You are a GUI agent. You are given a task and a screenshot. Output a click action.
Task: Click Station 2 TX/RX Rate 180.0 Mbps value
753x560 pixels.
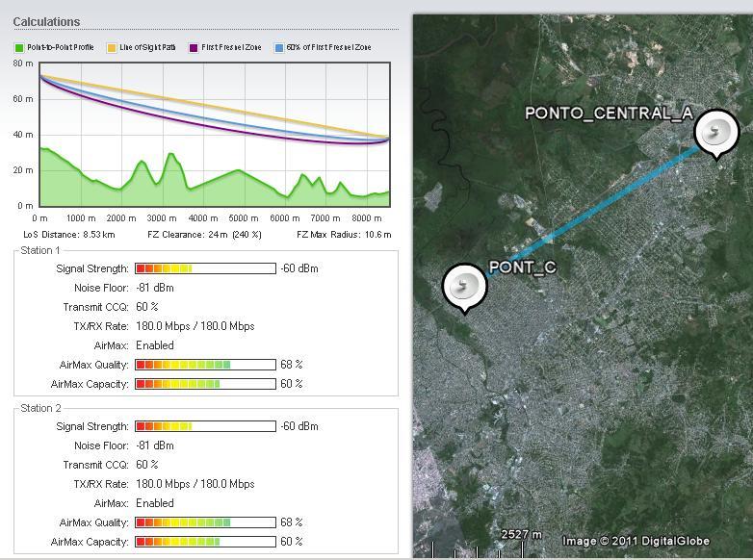195,484
